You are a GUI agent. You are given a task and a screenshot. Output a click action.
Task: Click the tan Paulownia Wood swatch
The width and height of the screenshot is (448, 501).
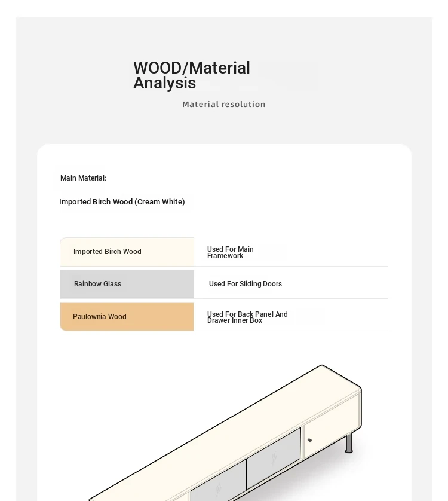pos(127,317)
